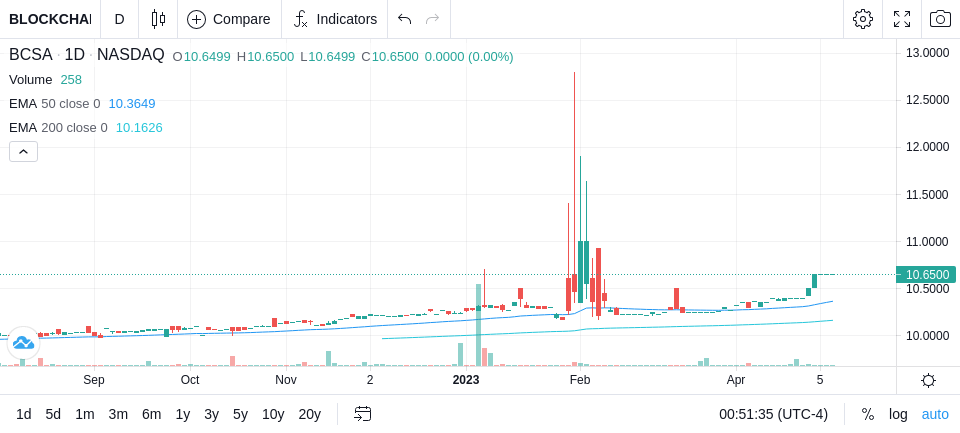Select the 1y time range
Image resolution: width=960 pixels, height=433 pixels.
pos(182,415)
